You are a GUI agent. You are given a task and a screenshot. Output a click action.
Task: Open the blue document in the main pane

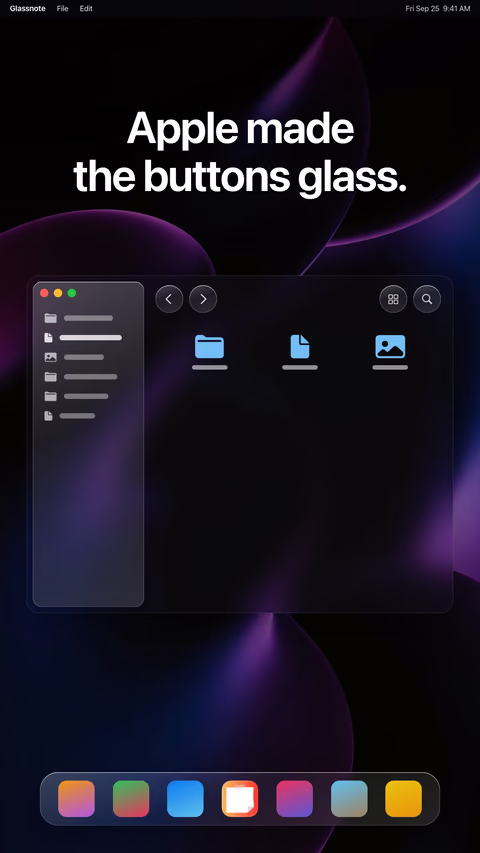300,351
